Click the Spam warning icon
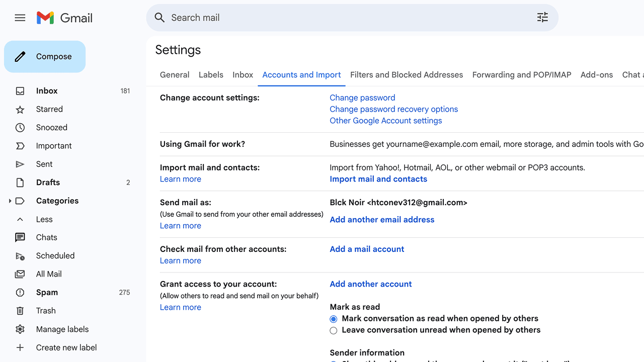The image size is (644, 362). coord(20,293)
